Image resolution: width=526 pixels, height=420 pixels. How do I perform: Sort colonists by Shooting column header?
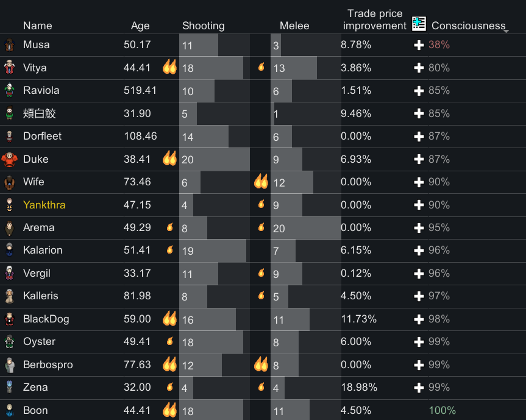click(x=204, y=26)
